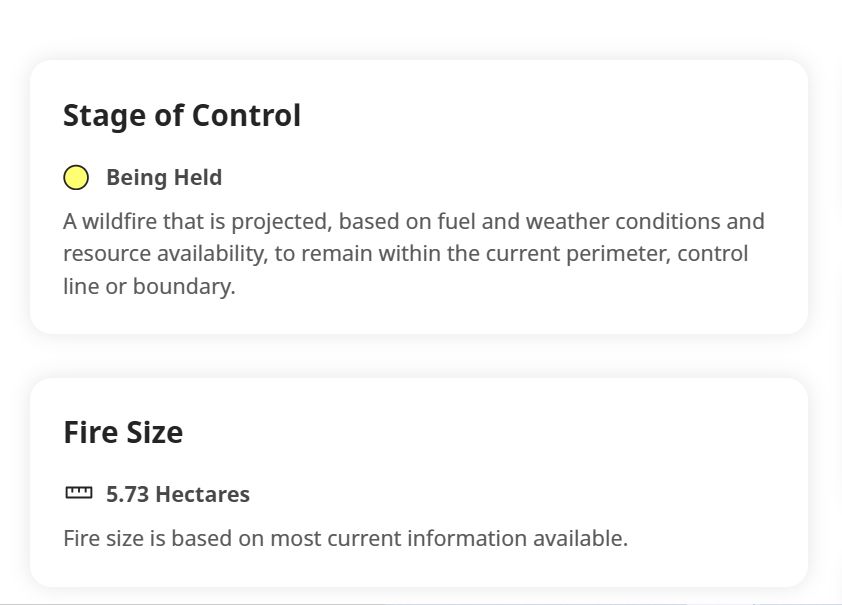
Task: Click the word 'Hectares' in Fire Size
Action: [202, 494]
